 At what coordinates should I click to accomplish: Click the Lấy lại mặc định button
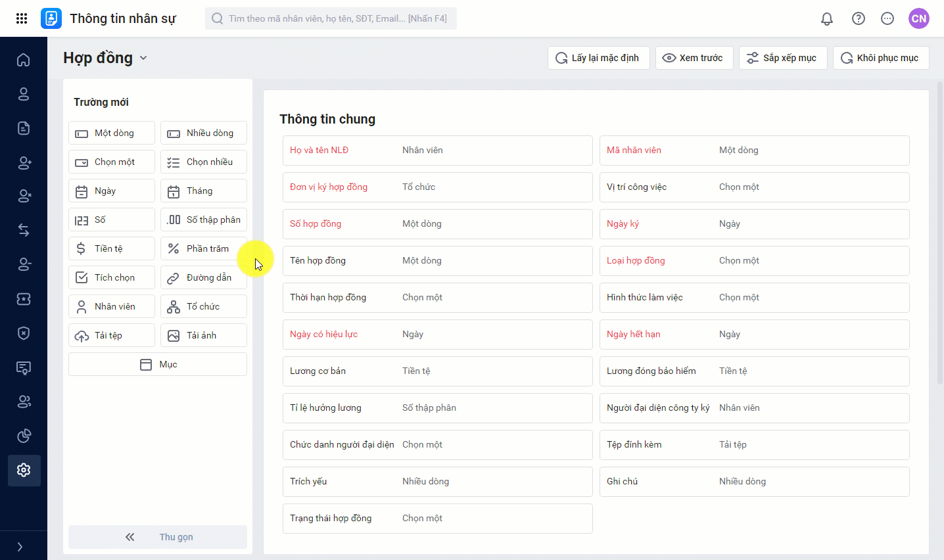[x=598, y=58]
